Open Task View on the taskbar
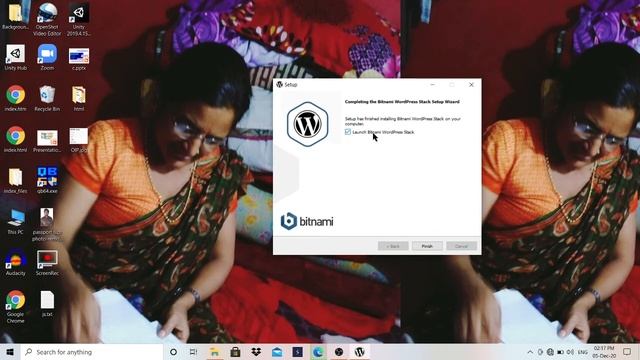 pos(193,352)
